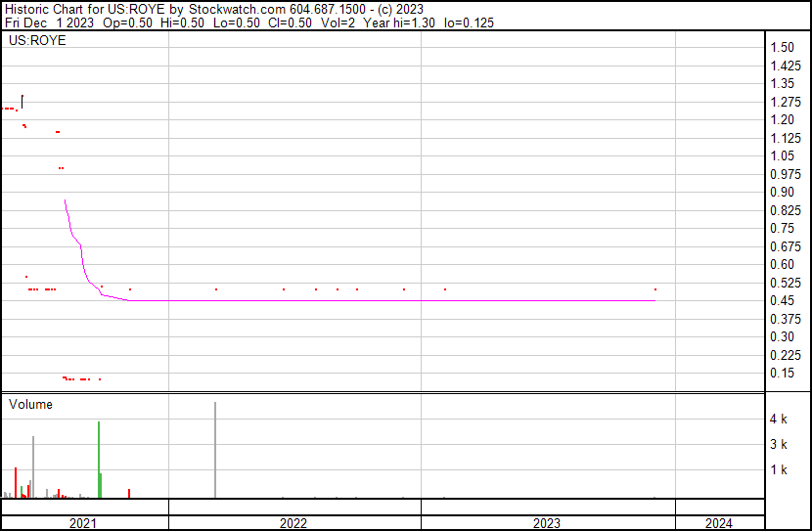Click the 4 k volume axis label
This screenshot has height=531, width=812.
779,420
